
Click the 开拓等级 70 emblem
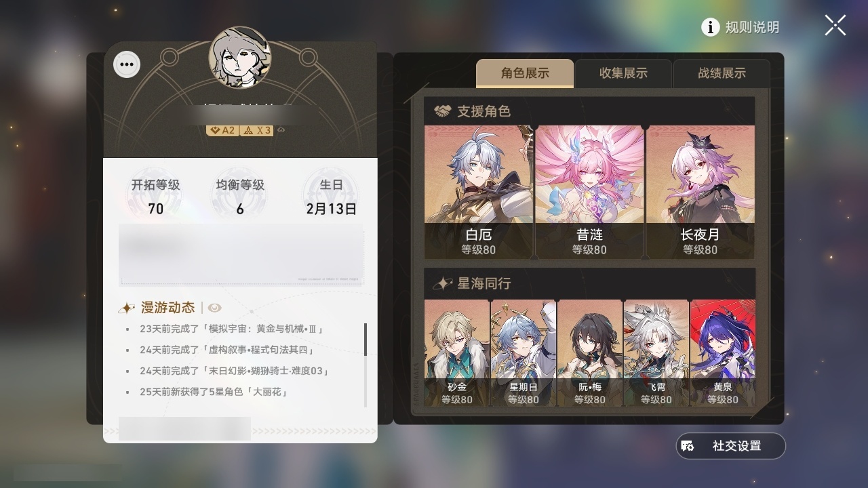(x=155, y=195)
